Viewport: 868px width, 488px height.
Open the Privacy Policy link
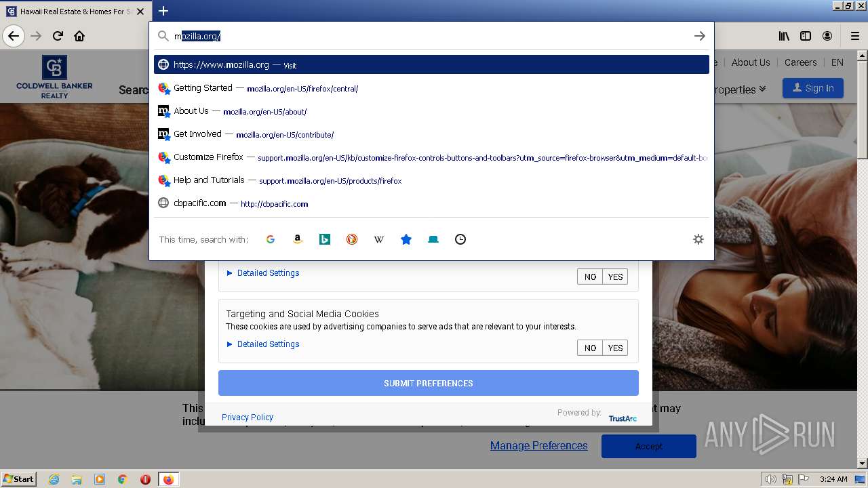[248, 418]
